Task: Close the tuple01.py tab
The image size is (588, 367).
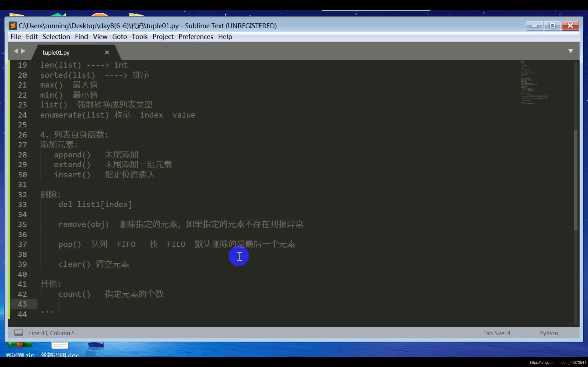Action: [x=107, y=53]
